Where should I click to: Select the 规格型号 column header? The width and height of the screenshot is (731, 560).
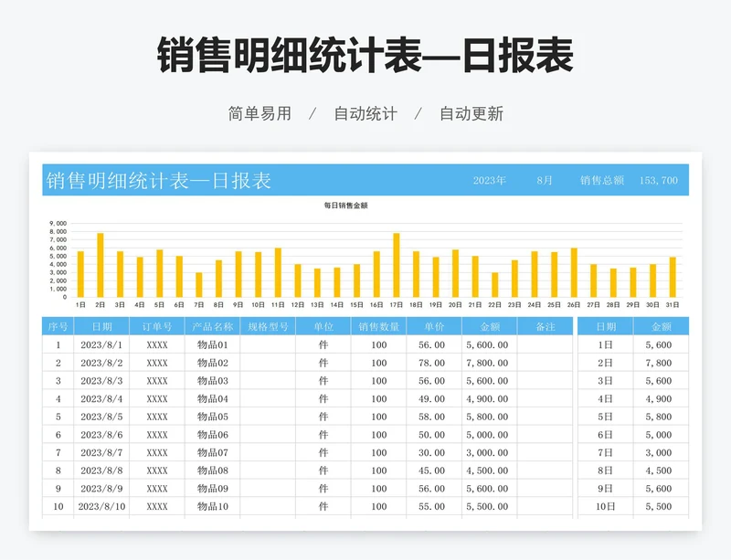(268, 326)
